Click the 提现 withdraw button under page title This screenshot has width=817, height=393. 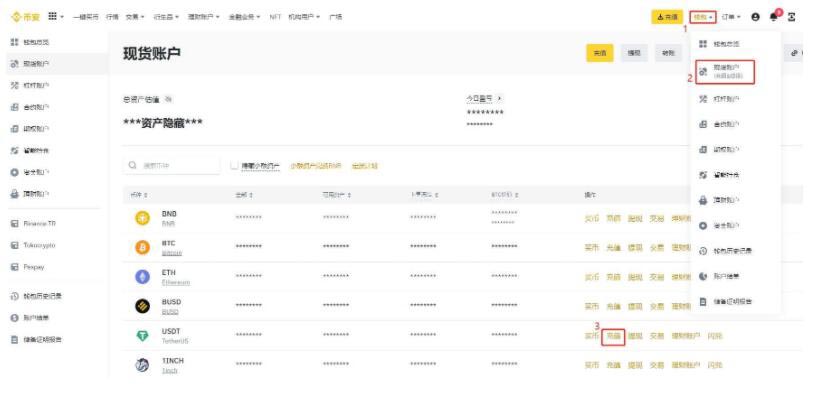[x=634, y=53]
